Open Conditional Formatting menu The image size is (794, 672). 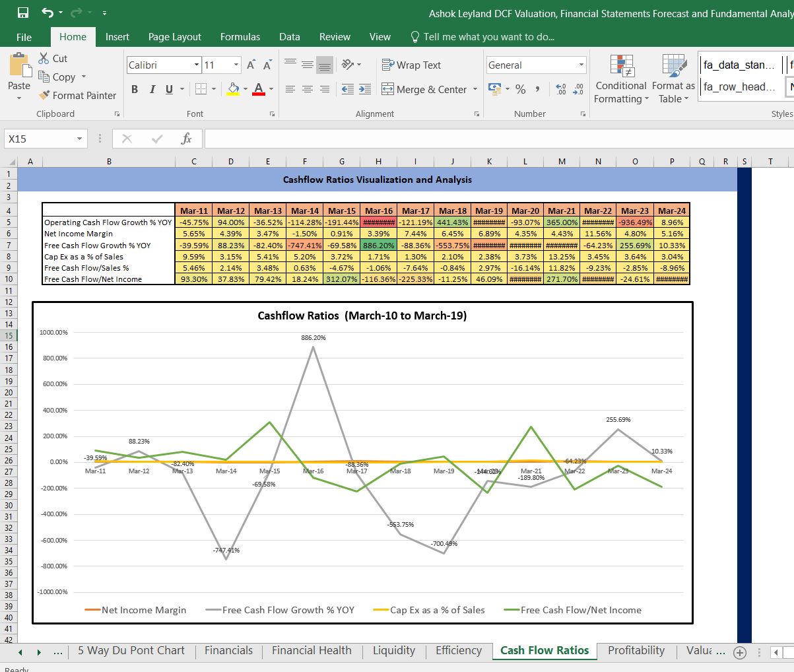(621, 80)
